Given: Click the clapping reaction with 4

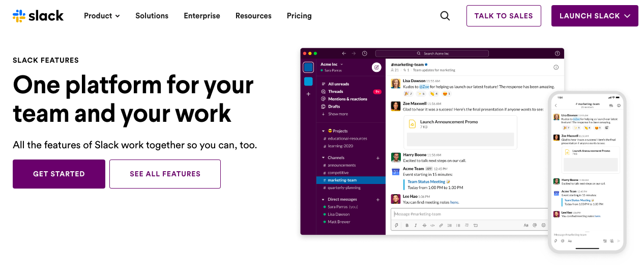Looking at the screenshot, I should click(x=433, y=94).
